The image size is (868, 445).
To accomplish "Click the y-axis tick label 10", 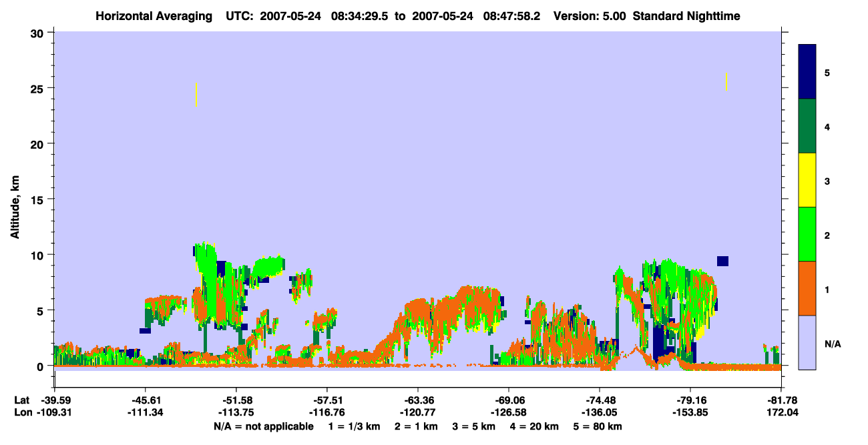I will click(x=39, y=255).
